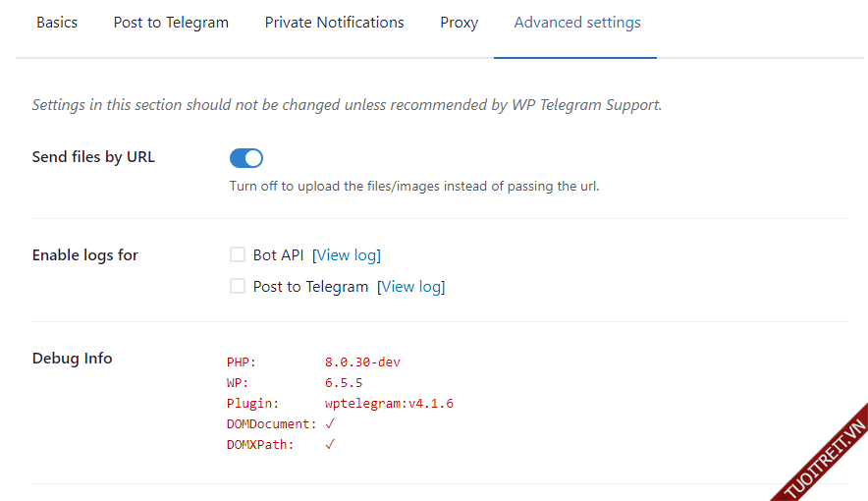The width and height of the screenshot is (868, 501).
Task: Open View log link for Bot API
Action: [347, 255]
